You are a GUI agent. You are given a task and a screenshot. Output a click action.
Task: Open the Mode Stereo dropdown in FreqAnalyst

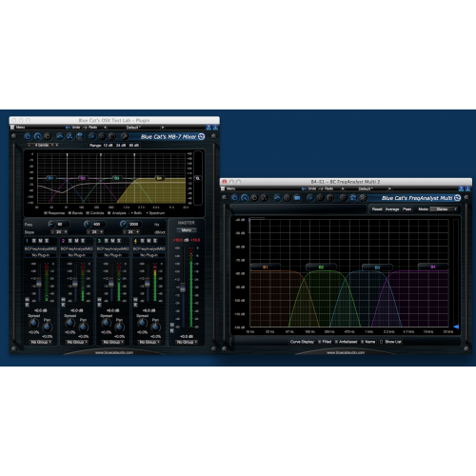(x=445, y=209)
